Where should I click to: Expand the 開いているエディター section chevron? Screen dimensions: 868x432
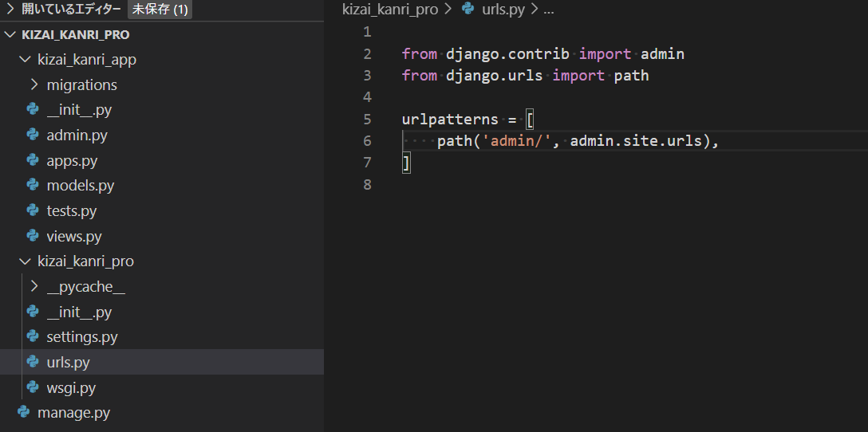pyautogui.click(x=10, y=10)
